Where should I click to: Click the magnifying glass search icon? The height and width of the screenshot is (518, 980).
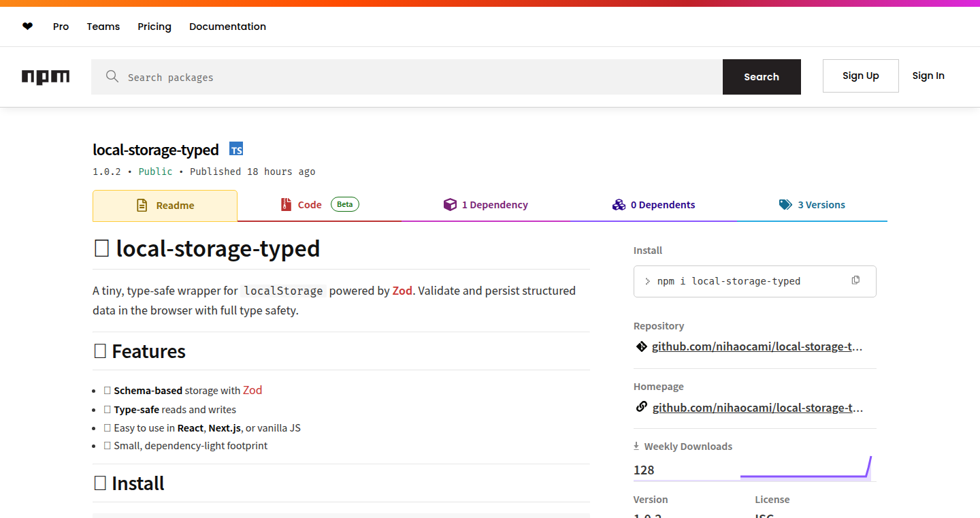[112, 76]
